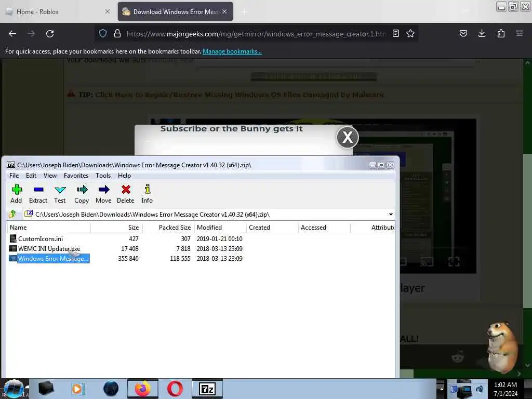The width and height of the screenshot is (532, 399).
Task: Open Firefox from the taskbar
Action: click(143, 389)
